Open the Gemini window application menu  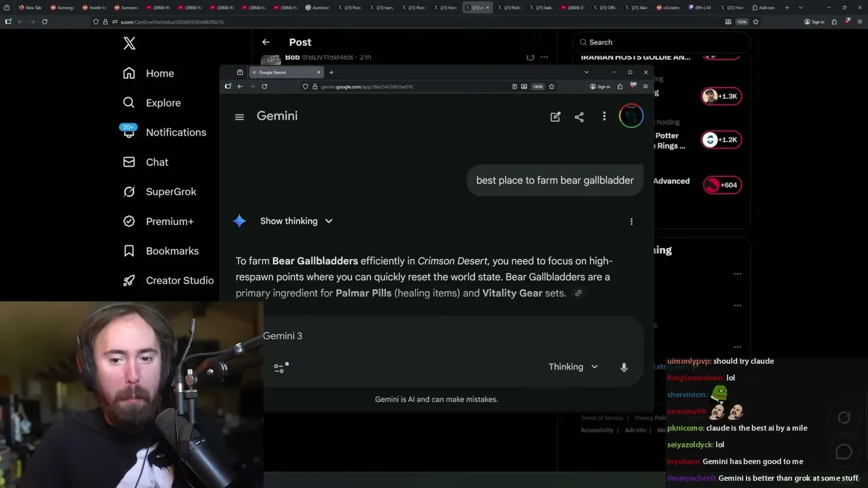[646, 87]
